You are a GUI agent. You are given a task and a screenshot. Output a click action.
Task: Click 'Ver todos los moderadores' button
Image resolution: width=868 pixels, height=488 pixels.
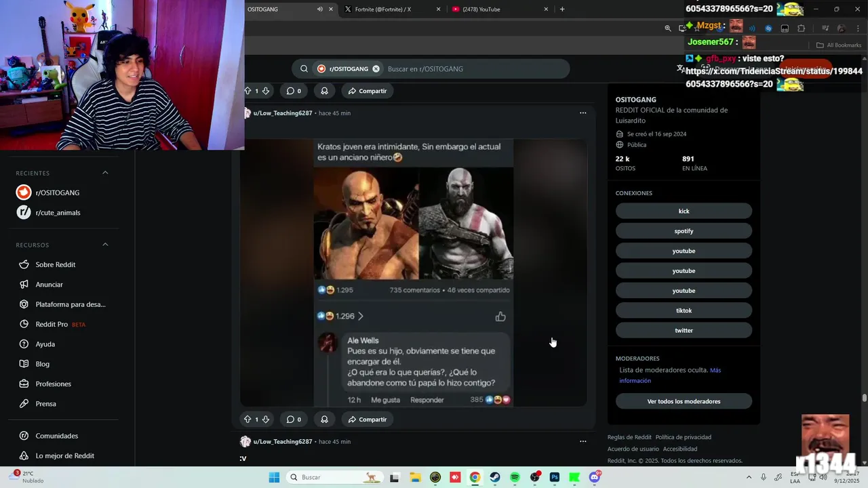coord(684,401)
